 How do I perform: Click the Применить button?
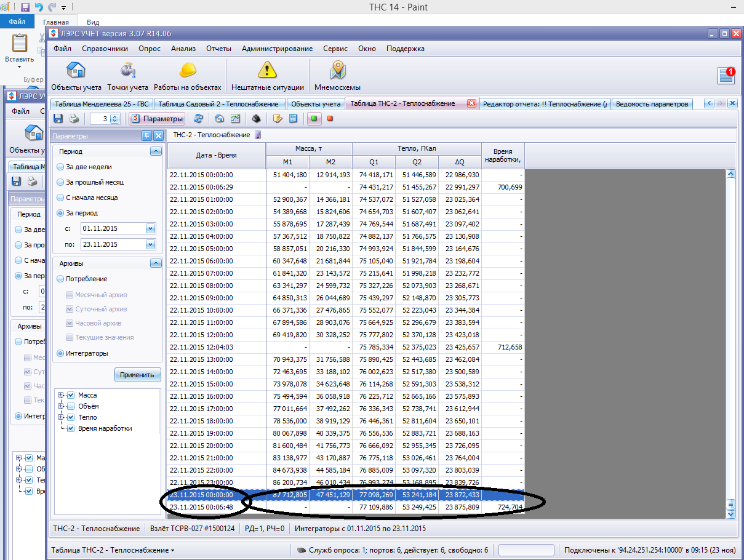(137, 374)
